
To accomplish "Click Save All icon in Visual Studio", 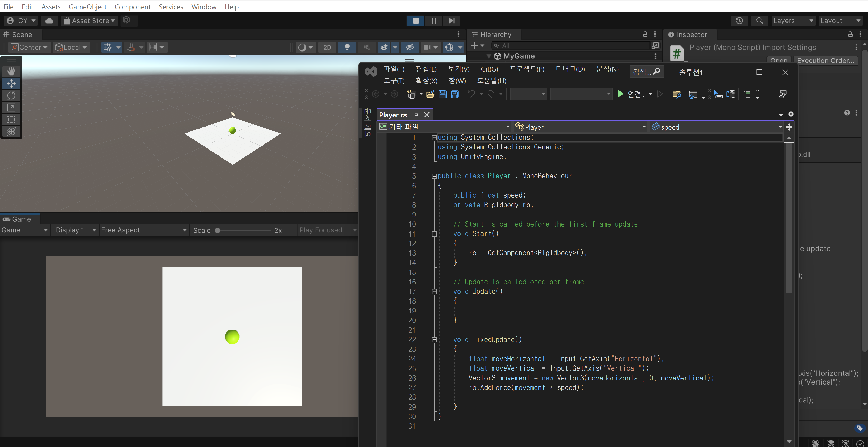I will tap(454, 94).
